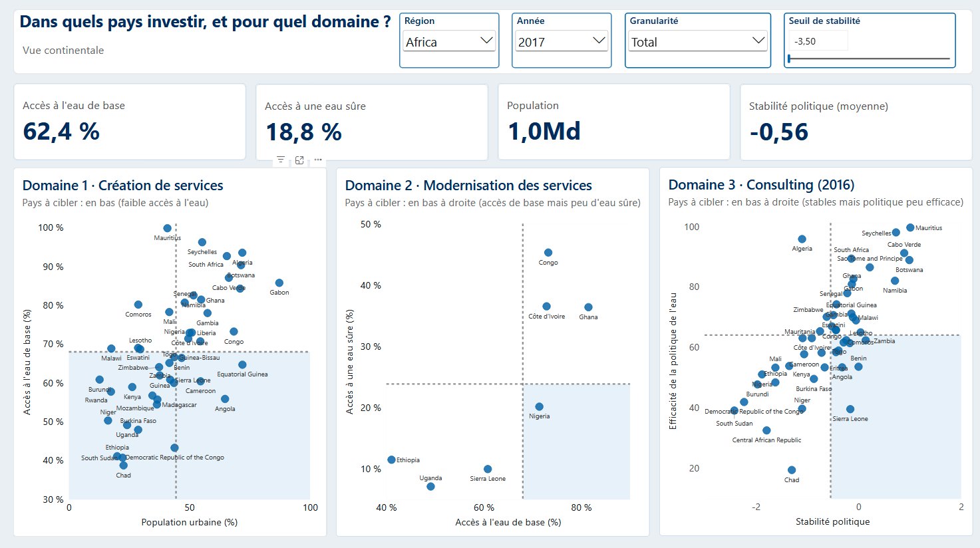This screenshot has width=980, height=548.
Task: Open the Région dropdown showing Africa
Action: click(x=449, y=42)
